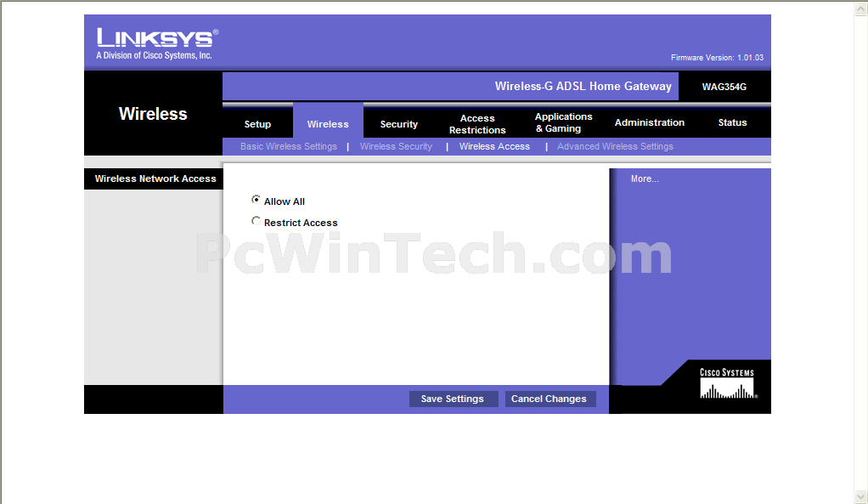Open the Setup tab

pyautogui.click(x=257, y=124)
